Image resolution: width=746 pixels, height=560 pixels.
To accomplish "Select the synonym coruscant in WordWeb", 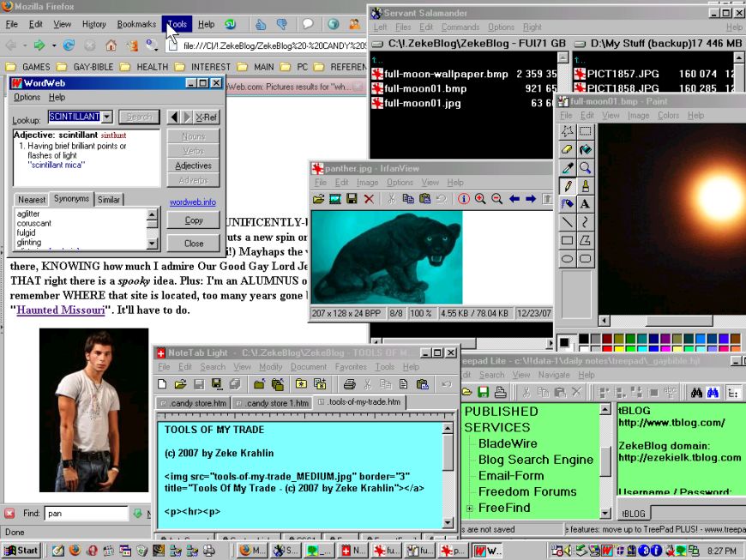I will (33, 223).
